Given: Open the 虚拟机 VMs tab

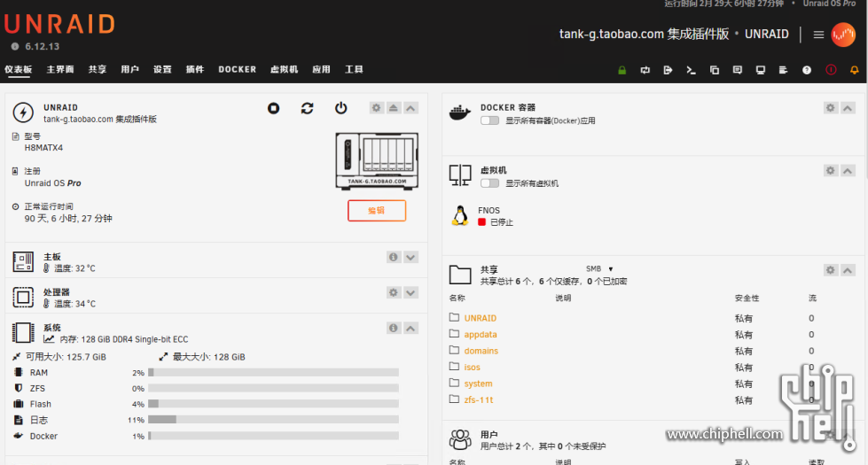Looking at the screenshot, I should coord(284,69).
